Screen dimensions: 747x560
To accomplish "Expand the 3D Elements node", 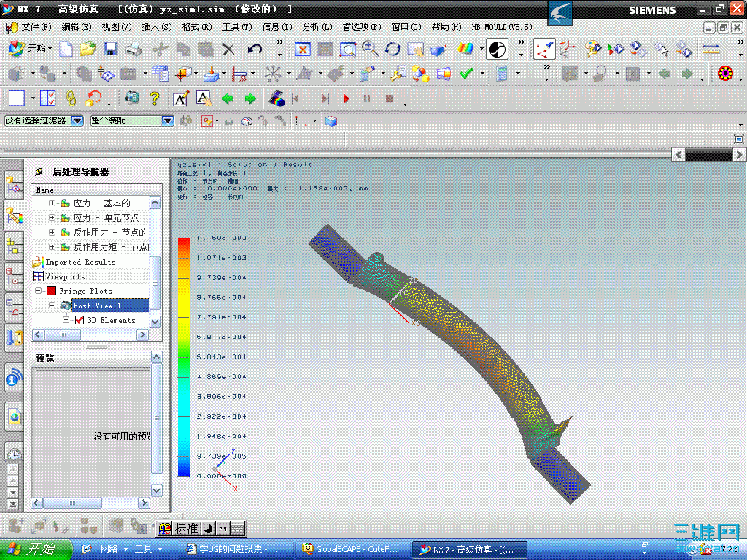I will (x=66, y=320).
